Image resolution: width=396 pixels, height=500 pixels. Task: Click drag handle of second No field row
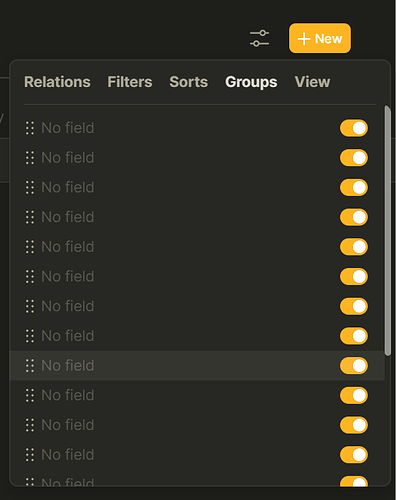click(x=30, y=158)
